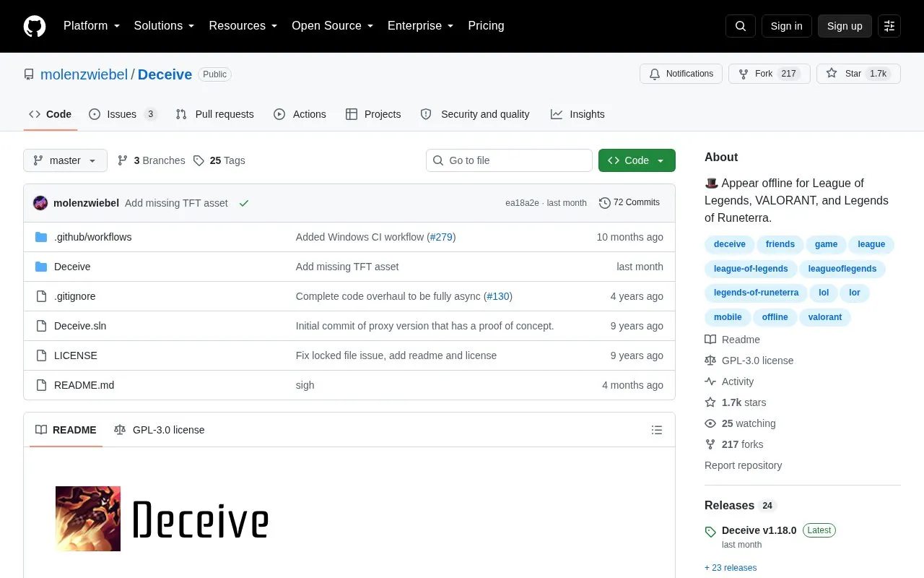Click the README outline list icon
The image size is (924, 578).
(657, 430)
